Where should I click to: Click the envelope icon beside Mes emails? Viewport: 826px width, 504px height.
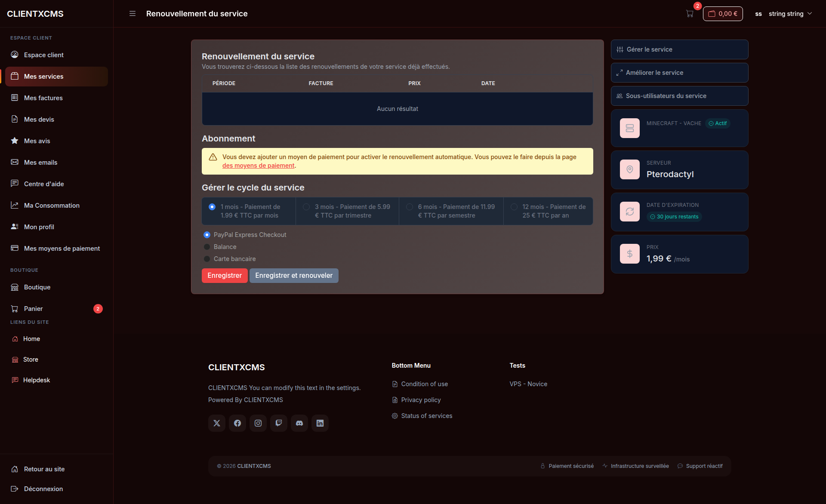point(15,162)
